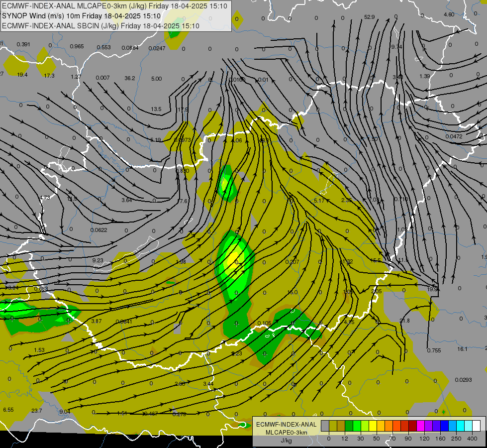Click the map value '6.55'
Image resolution: width=487 pixels, height=448 pixels.
click(8, 410)
